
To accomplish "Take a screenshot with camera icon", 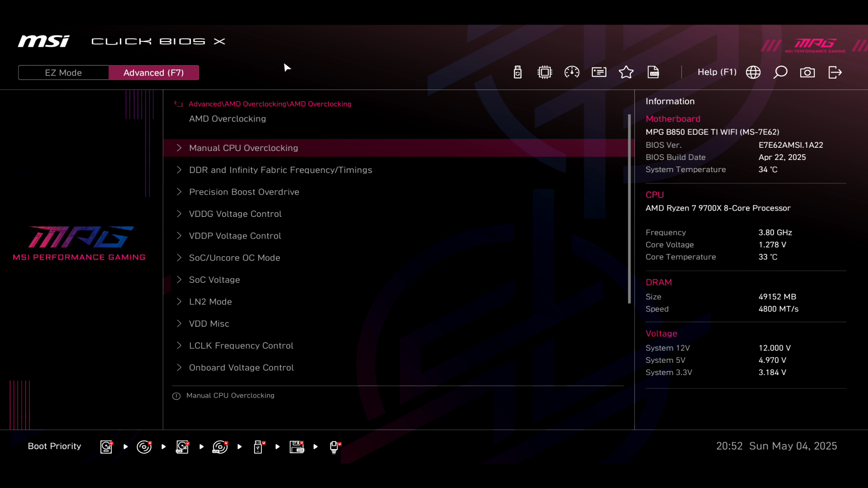I will [807, 72].
